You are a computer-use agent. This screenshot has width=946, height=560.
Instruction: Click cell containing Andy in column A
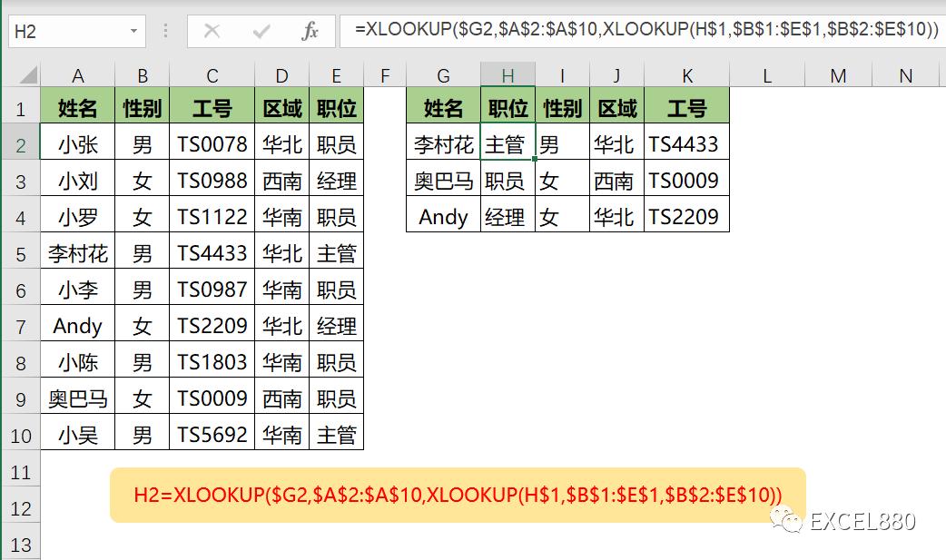78,325
